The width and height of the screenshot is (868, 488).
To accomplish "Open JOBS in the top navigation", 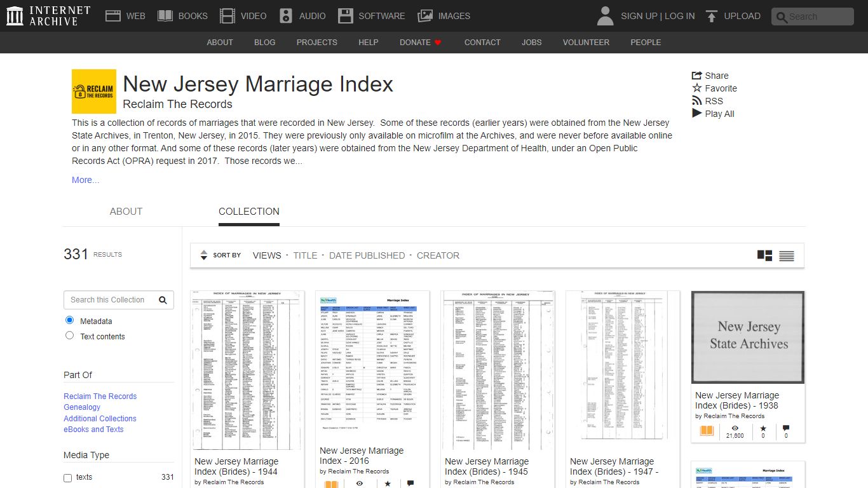I will point(532,43).
